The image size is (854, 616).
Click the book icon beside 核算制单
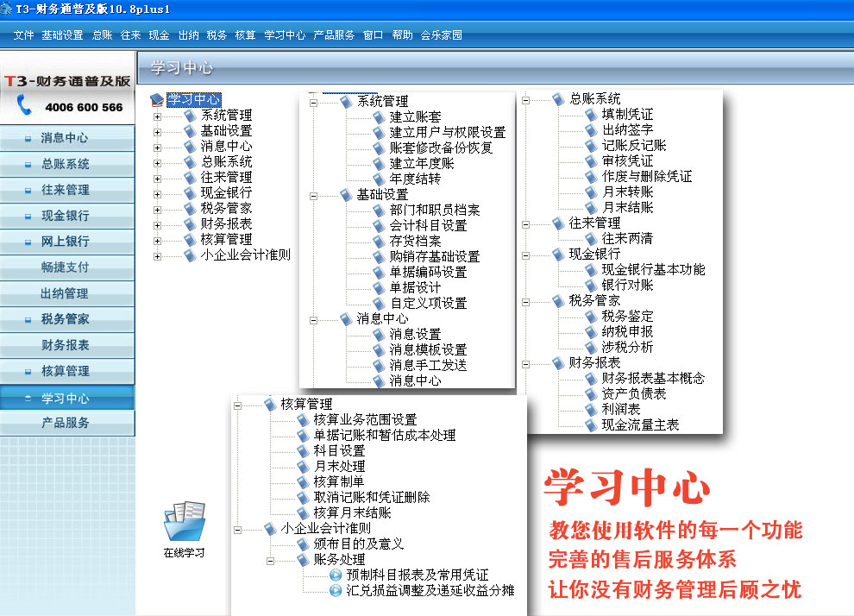[304, 481]
